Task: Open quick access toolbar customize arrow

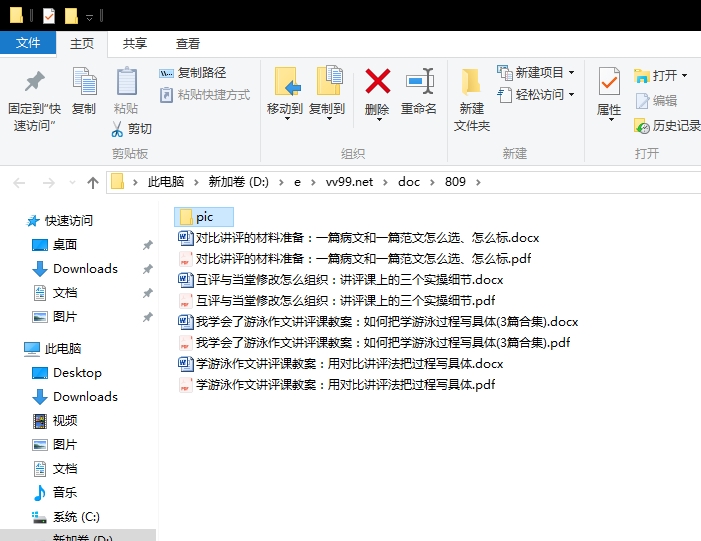Action: tap(89, 17)
